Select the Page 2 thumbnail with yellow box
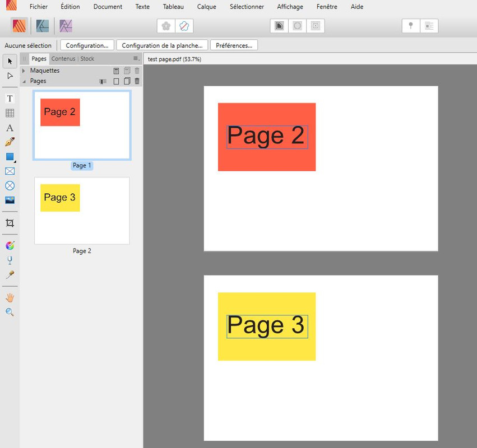 [x=82, y=211]
